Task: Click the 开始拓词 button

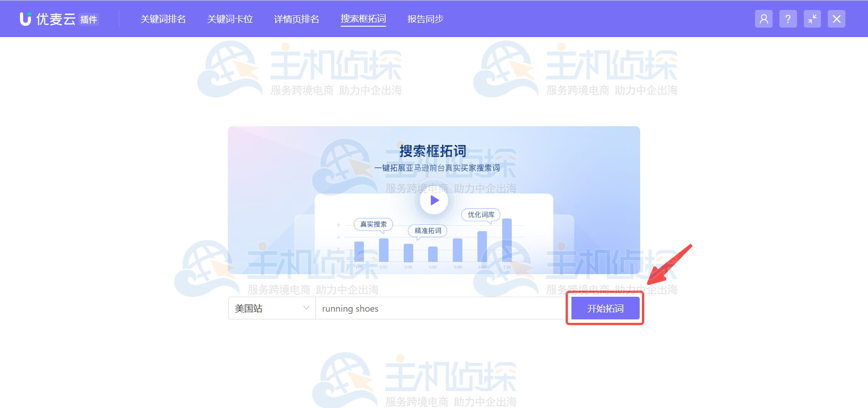Action: coord(604,308)
